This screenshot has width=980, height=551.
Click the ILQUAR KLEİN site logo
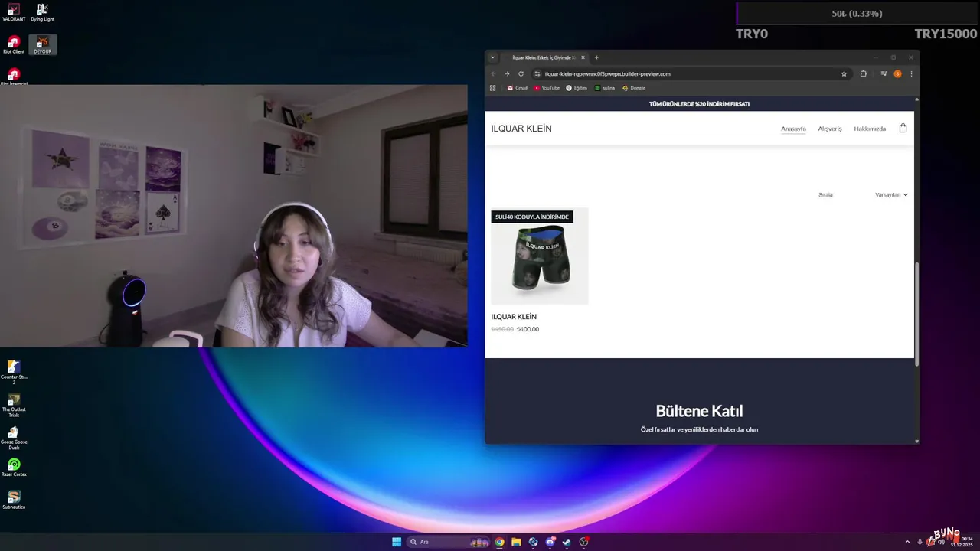521,129
